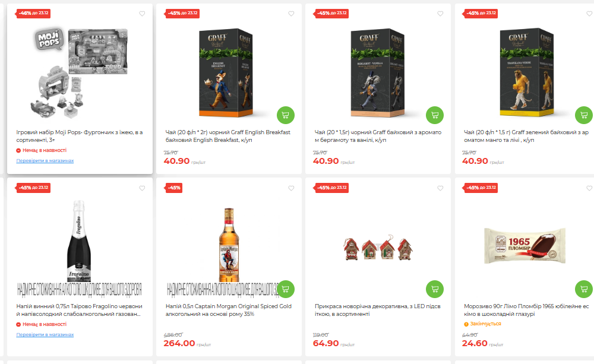The image size is (594, 364).
Task: Add Graff bergamot vanilla tea to cart
Action: coord(435,115)
